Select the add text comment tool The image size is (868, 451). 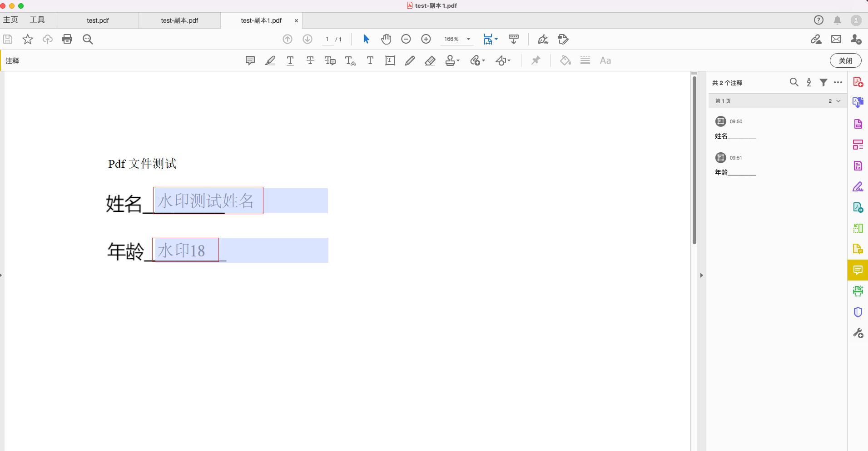pos(370,60)
